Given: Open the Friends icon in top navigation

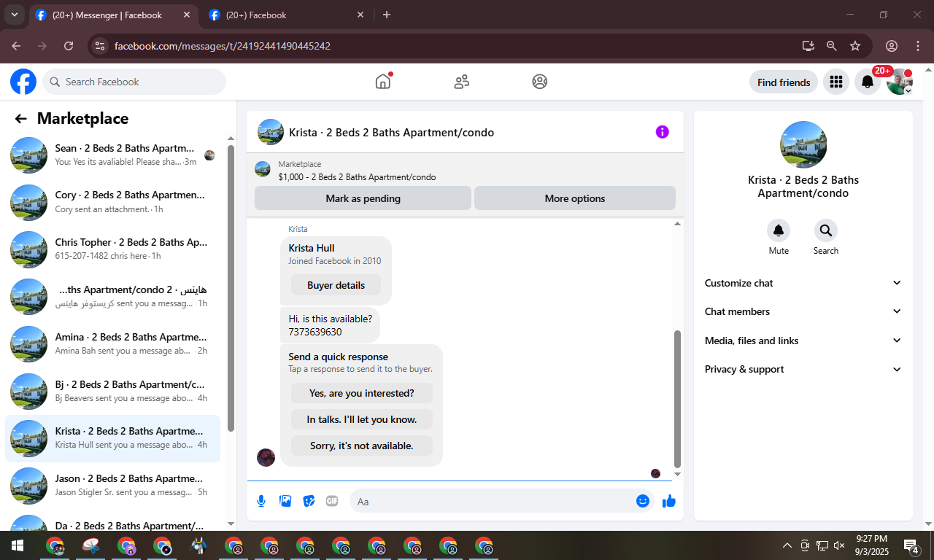Looking at the screenshot, I should (x=461, y=82).
